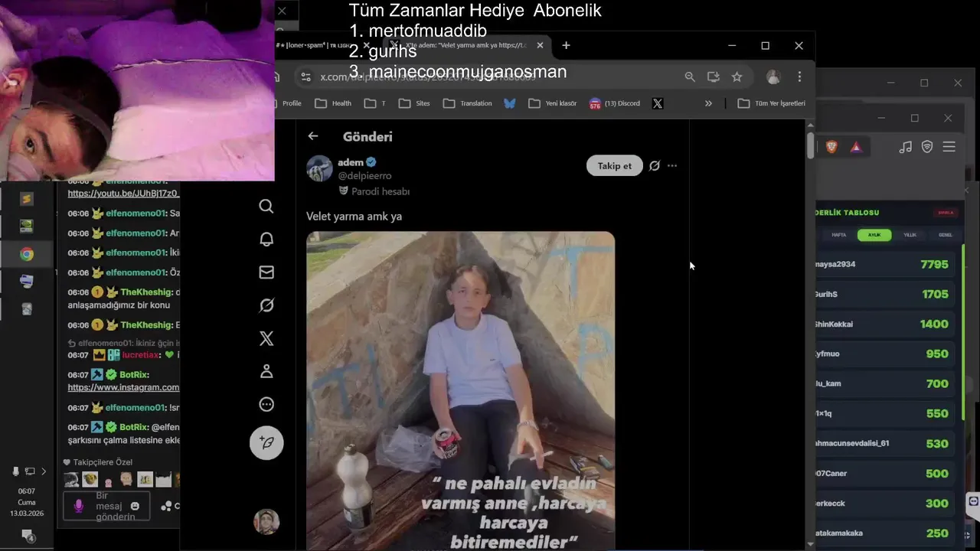
Task: Select the HAFTA leaderboard tab
Action: (x=839, y=235)
